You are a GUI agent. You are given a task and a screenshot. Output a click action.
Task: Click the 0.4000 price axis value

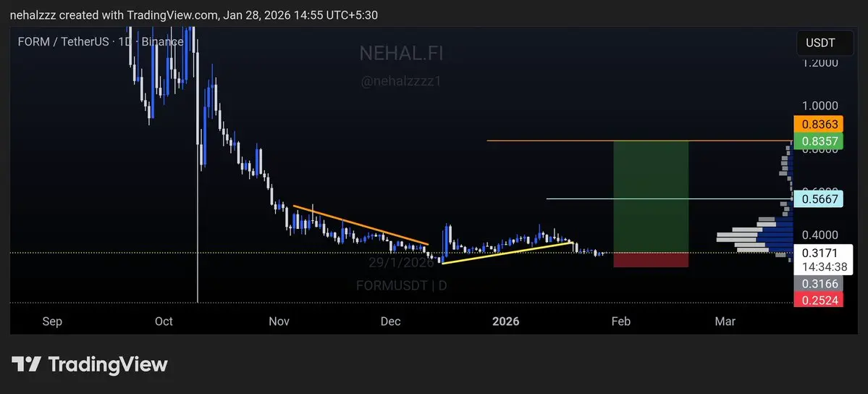820,235
